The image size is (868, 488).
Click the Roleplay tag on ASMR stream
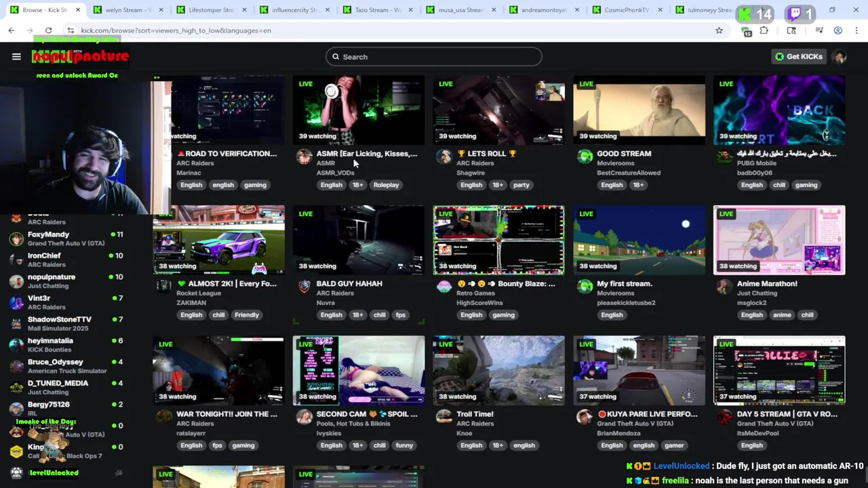pos(386,185)
